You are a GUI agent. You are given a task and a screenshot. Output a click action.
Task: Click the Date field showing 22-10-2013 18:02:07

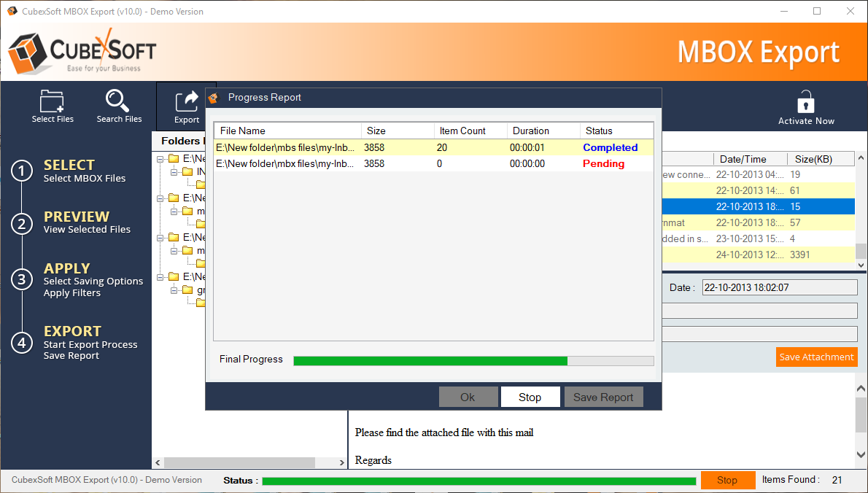tap(778, 287)
